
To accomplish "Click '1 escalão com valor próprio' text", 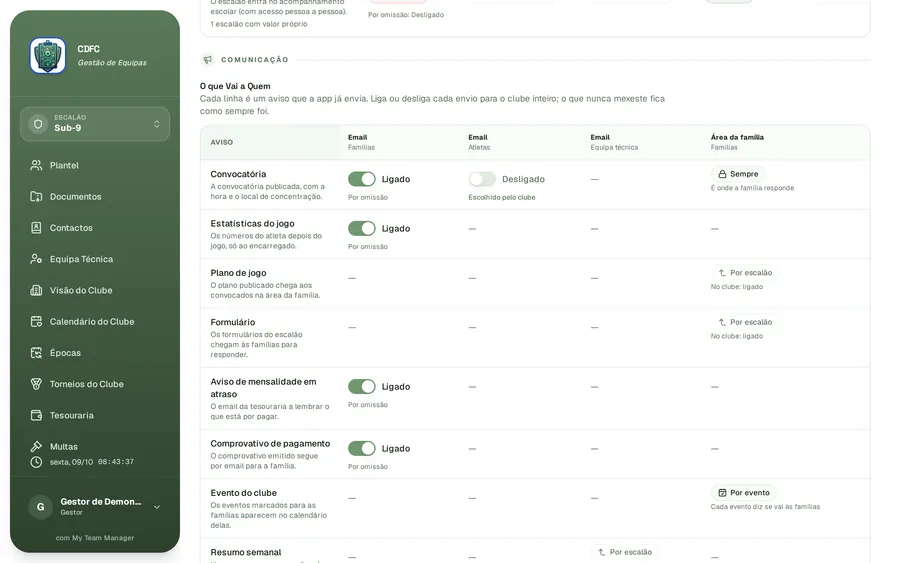I will click(259, 24).
